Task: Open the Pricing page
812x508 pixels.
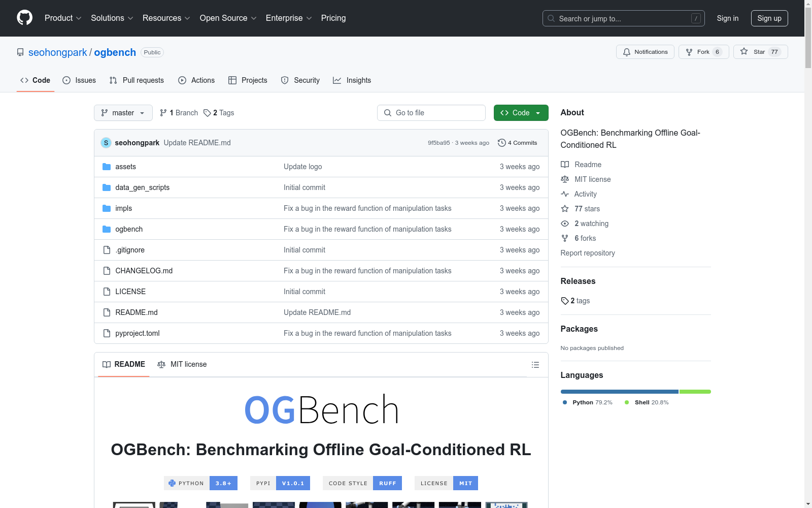Action: click(333, 18)
